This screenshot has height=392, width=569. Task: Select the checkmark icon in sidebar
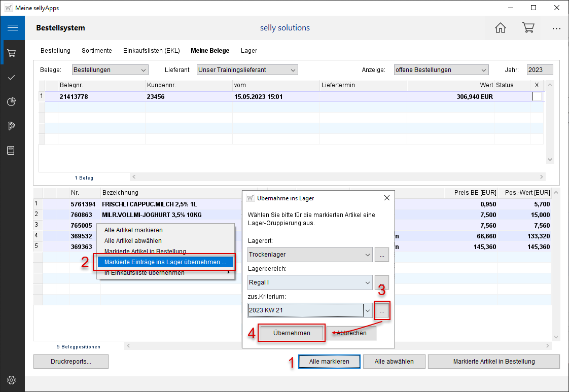[x=12, y=77]
